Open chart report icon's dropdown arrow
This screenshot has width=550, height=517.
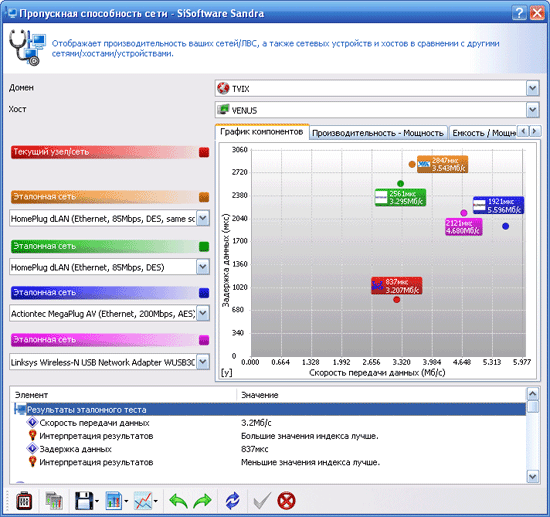click(x=126, y=501)
